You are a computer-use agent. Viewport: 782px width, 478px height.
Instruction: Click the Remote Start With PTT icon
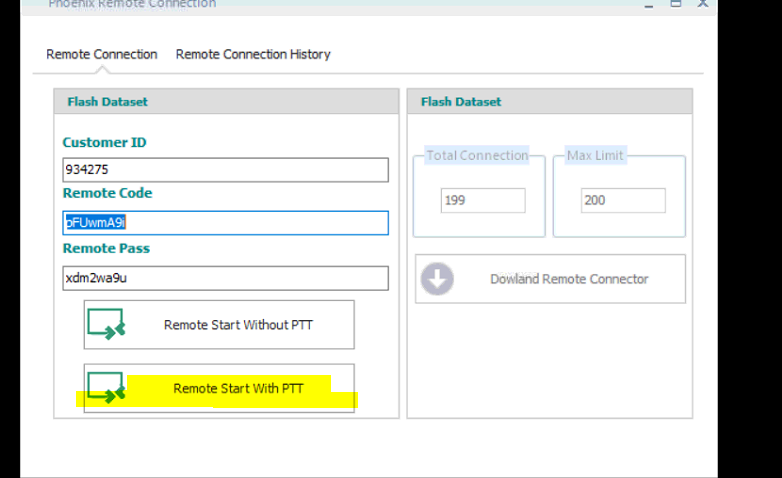pyautogui.click(x=106, y=387)
